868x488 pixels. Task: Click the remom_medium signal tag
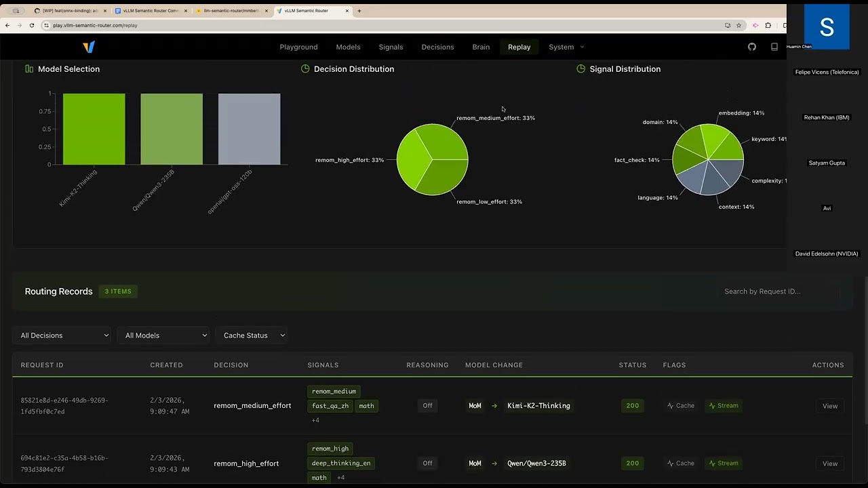[334, 391]
